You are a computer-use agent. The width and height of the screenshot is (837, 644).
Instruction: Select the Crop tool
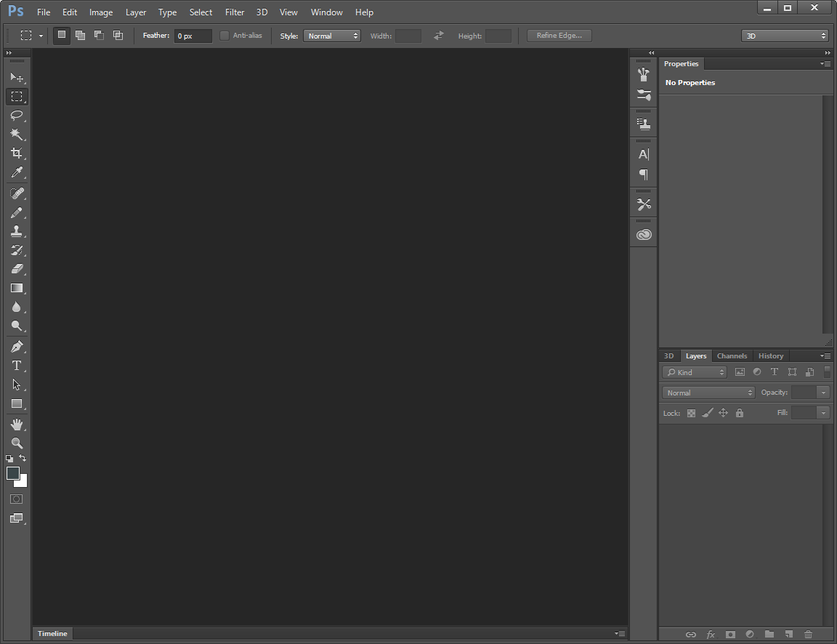(x=17, y=153)
